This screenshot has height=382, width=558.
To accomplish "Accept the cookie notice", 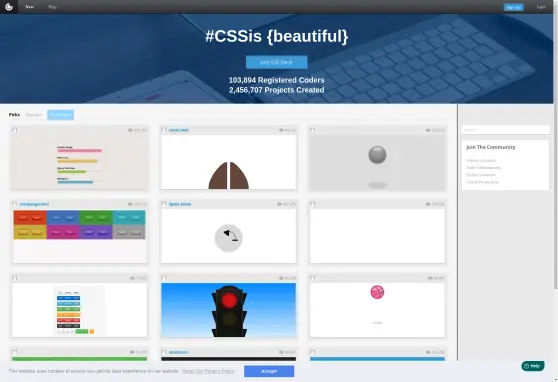I will pyautogui.click(x=269, y=371).
